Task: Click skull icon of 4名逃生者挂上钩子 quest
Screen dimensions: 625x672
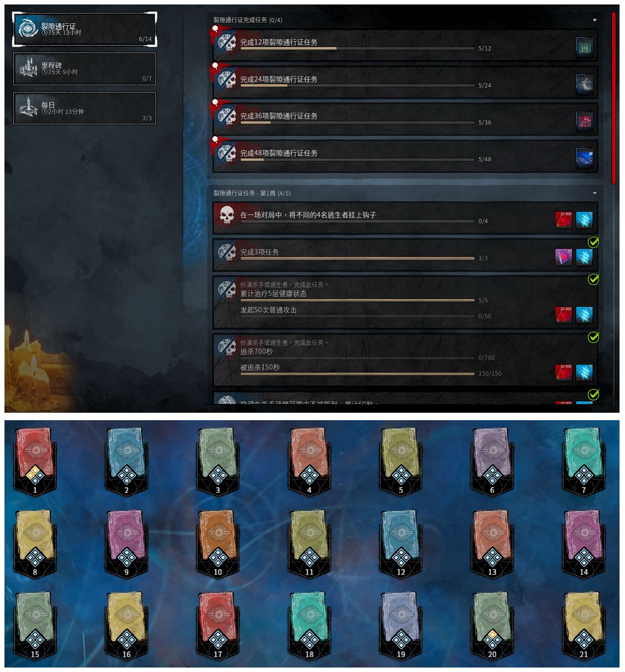Action: tap(227, 216)
